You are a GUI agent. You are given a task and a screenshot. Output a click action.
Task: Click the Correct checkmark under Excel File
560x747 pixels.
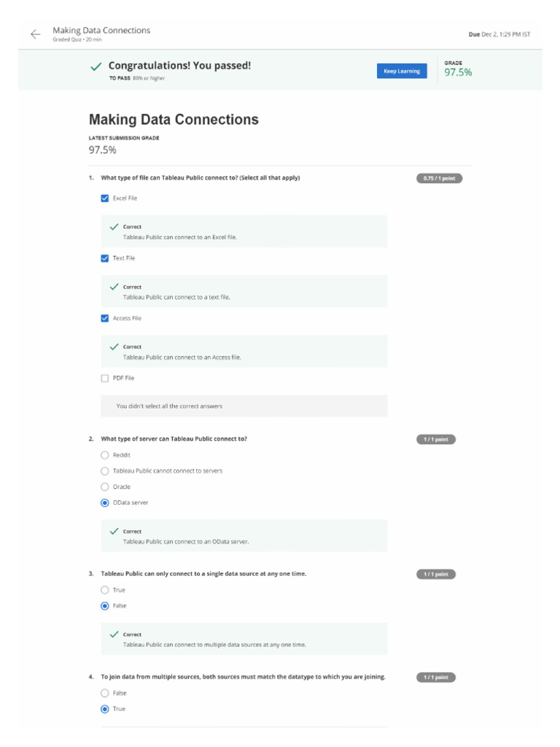click(114, 227)
